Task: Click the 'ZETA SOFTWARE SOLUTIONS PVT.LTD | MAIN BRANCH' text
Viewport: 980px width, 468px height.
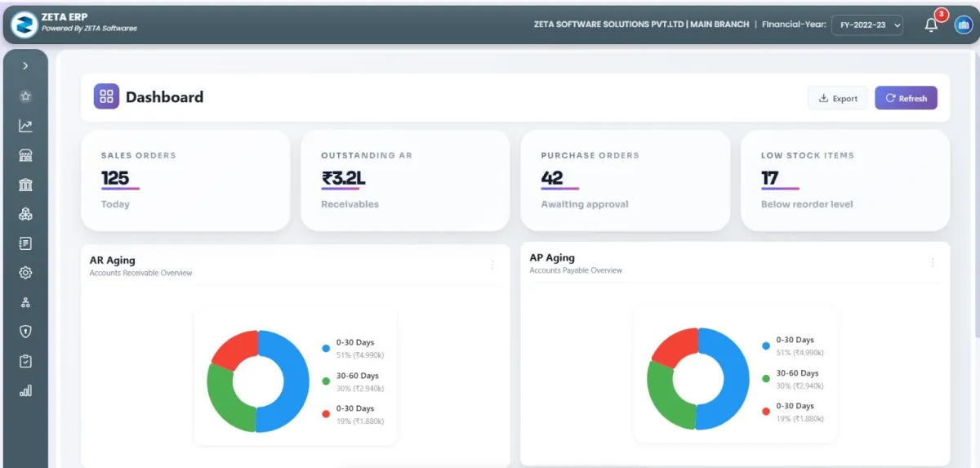Action: pyautogui.click(x=641, y=25)
